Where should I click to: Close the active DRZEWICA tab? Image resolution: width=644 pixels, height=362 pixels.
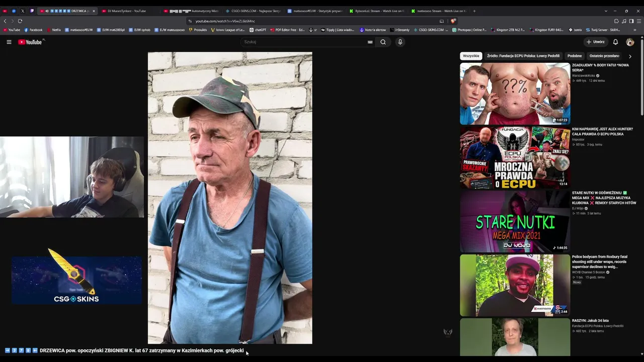[x=94, y=11]
